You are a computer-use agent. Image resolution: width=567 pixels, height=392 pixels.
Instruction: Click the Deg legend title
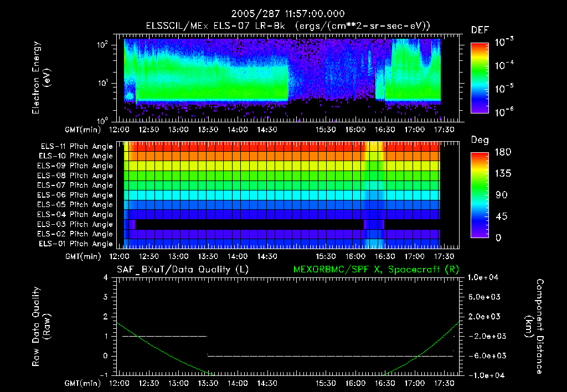pyautogui.click(x=480, y=140)
